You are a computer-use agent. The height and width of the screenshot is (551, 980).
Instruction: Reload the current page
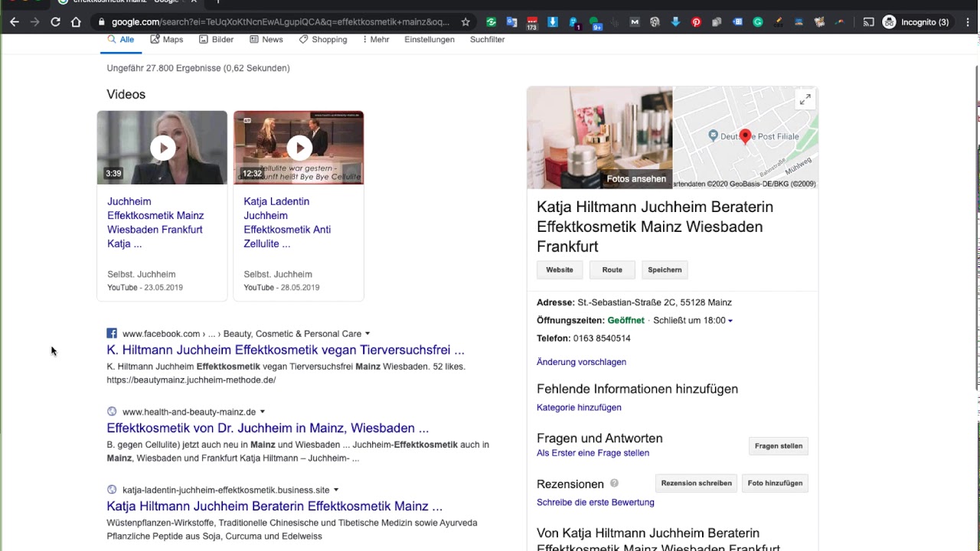click(55, 22)
